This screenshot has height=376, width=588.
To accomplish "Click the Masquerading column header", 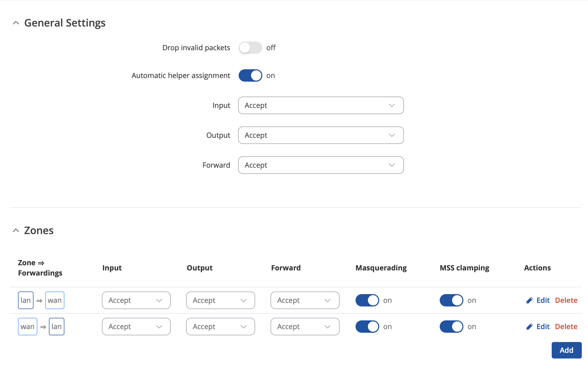I will tap(381, 268).
